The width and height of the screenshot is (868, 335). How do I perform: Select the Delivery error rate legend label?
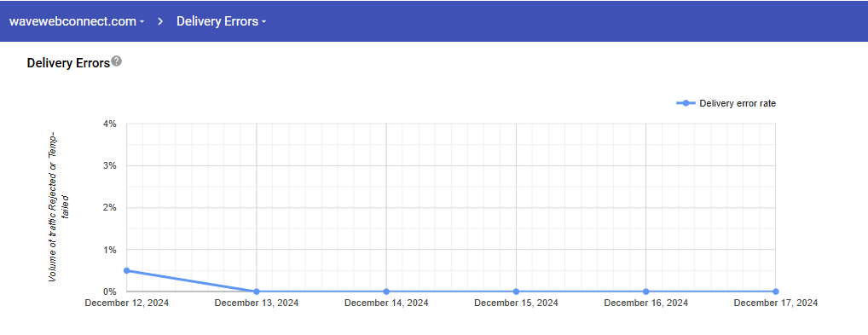pyautogui.click(x=738, y=103)
